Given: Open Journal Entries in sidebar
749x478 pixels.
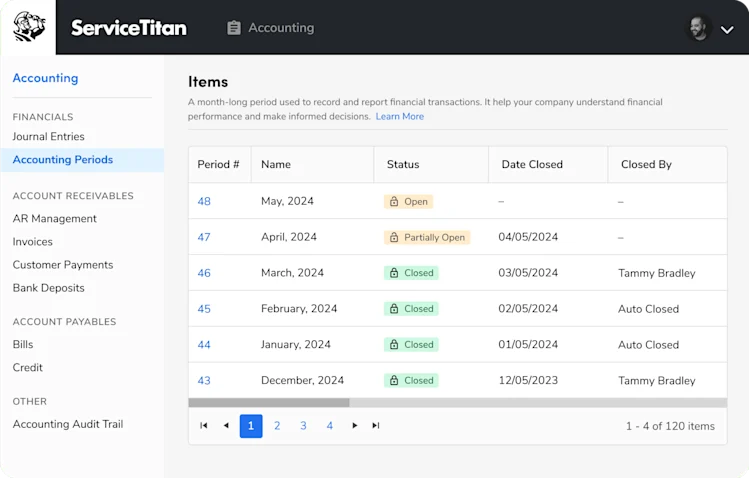Looking at the screenshot, I should tap(48, 137).
